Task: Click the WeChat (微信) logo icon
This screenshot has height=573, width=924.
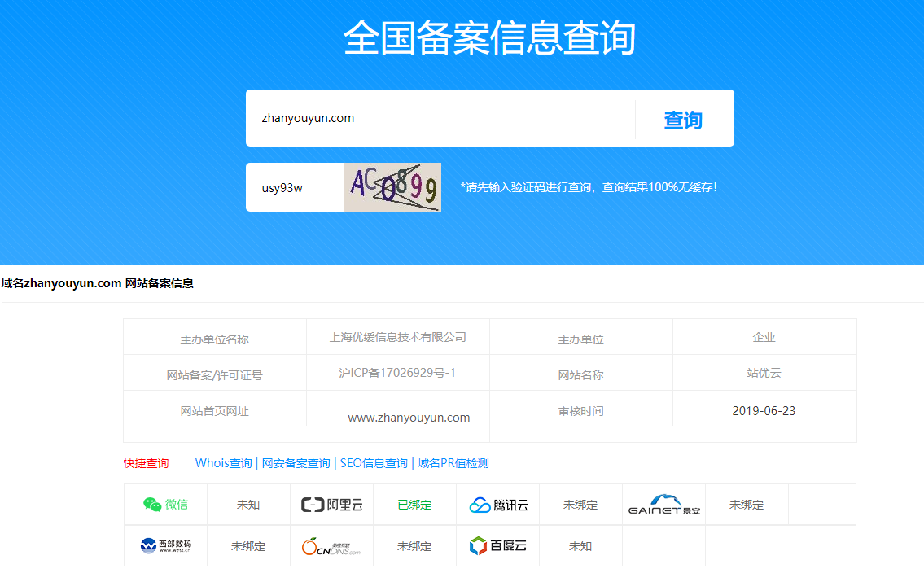Action: click(152, 505)
